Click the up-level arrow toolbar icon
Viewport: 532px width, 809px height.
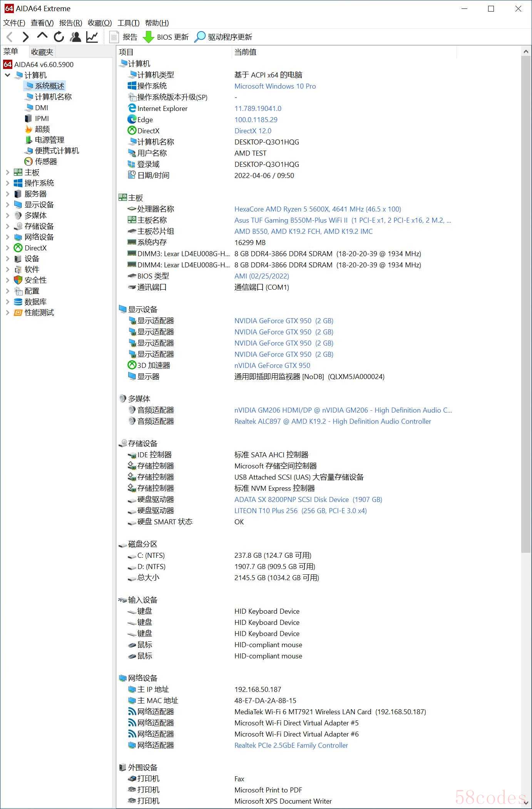[x=42, y=36]
